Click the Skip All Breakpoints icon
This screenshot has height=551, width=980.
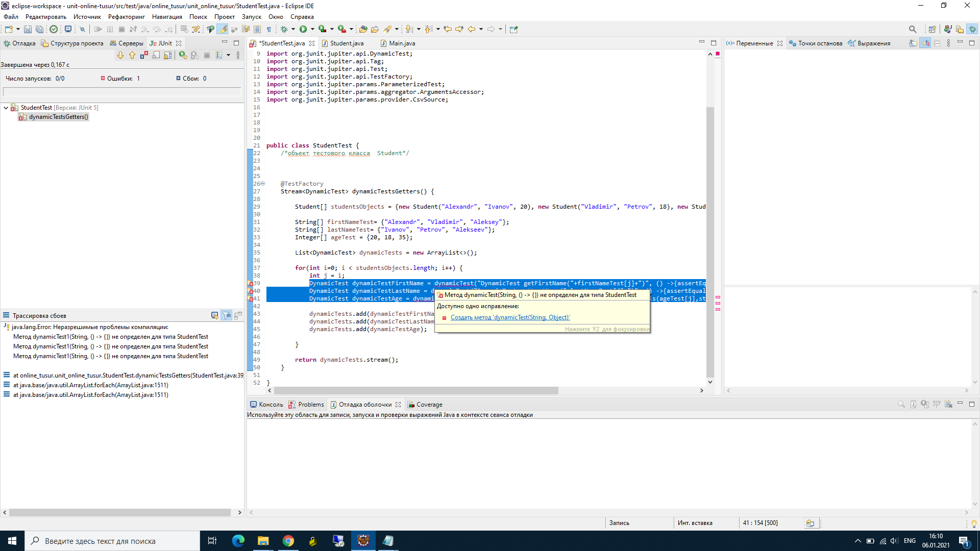[x=82, y=29]
